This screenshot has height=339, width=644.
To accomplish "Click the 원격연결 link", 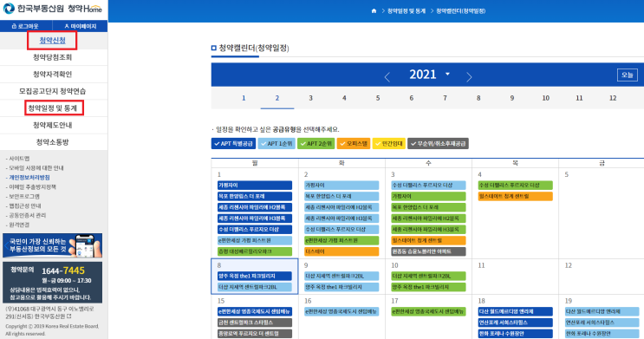I will coord(19,225).
